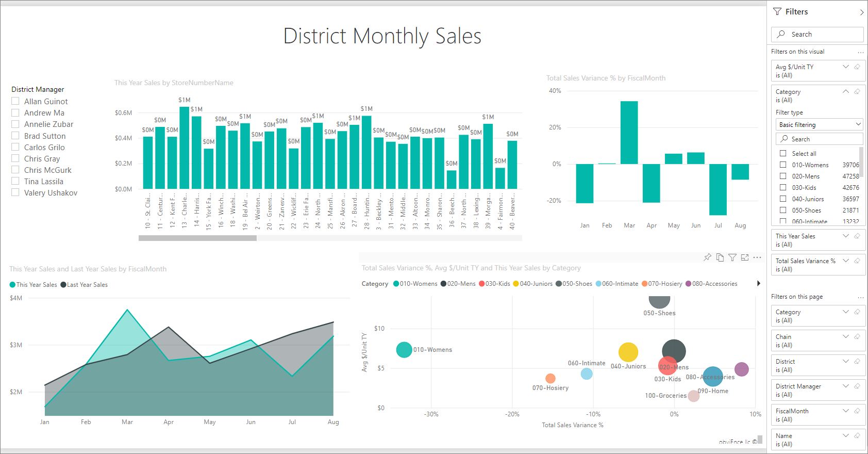Open the scatter chart in focus mode
Screen dimensions: 868x454
pos(744,257)
